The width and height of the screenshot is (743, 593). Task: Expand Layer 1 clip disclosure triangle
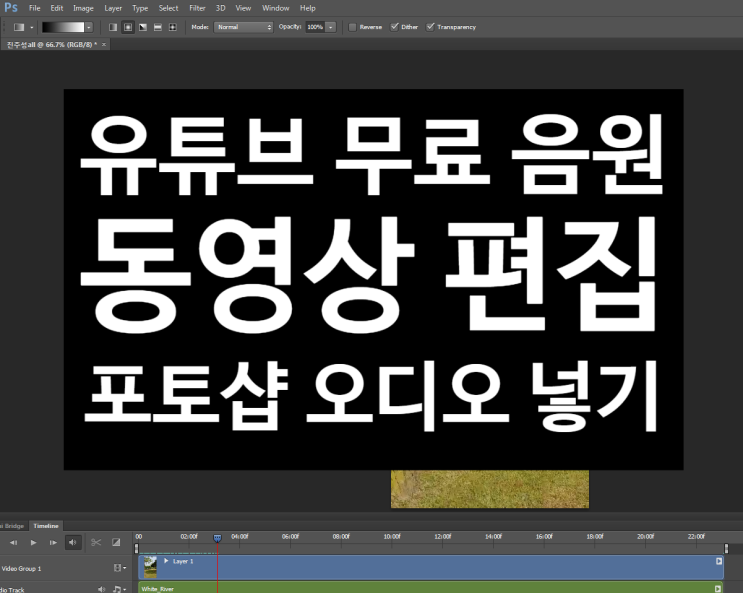166,561
